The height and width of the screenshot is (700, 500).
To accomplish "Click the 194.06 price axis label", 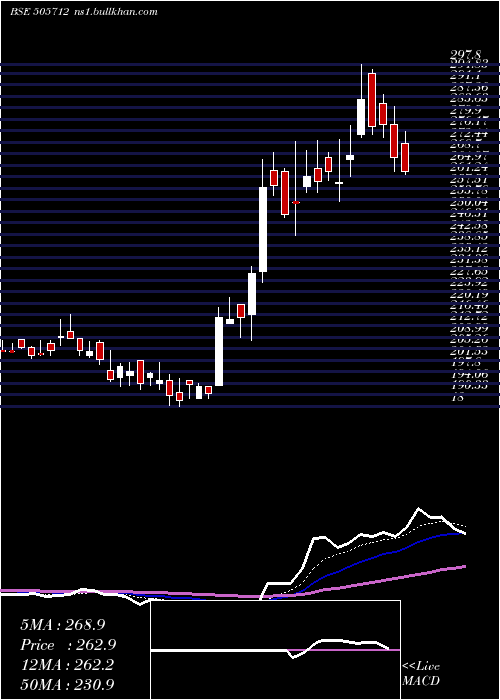I will 470,375.
